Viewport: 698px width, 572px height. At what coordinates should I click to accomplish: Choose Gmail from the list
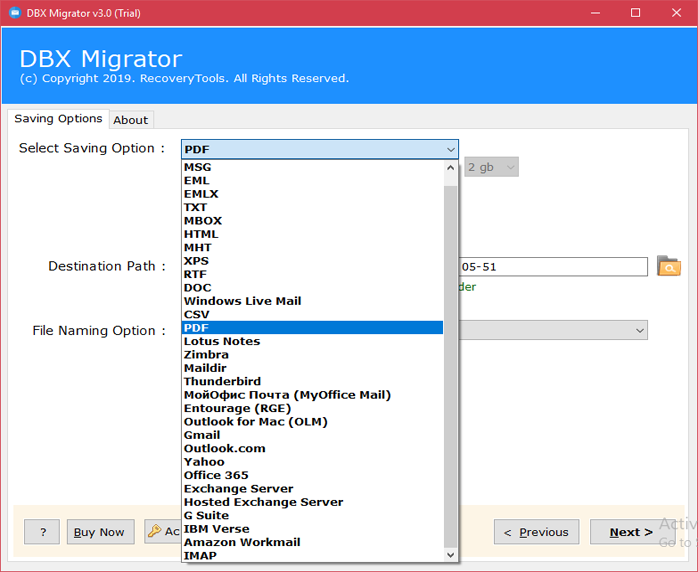tap(312, 435)
